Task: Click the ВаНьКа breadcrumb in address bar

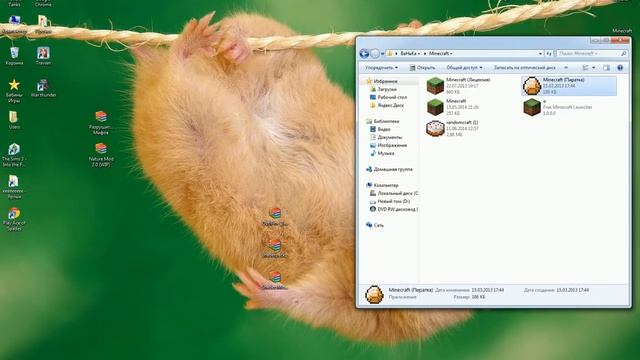Action: [x=408, y=53]
